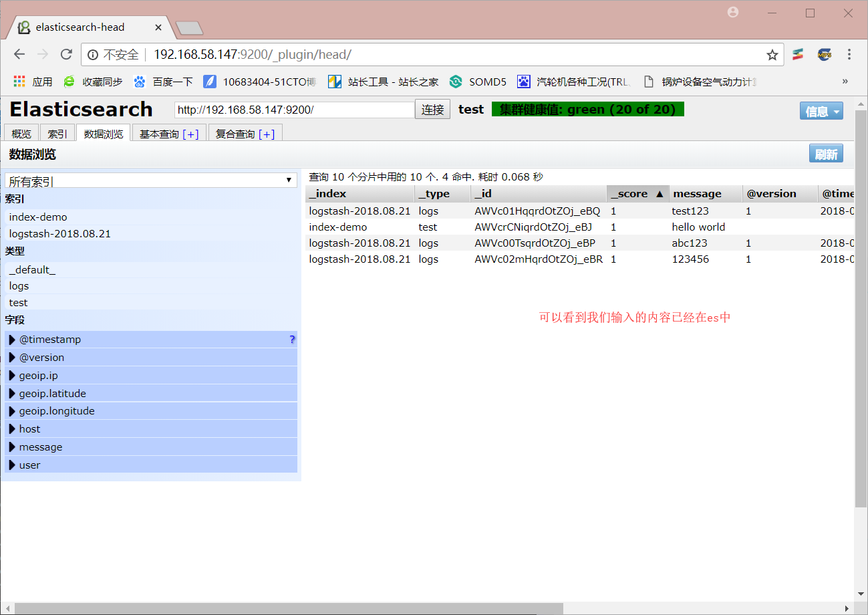Viewport: 868px width, 615px height.
Task: Switch to the 概览 tab
Action: [21, 134]
